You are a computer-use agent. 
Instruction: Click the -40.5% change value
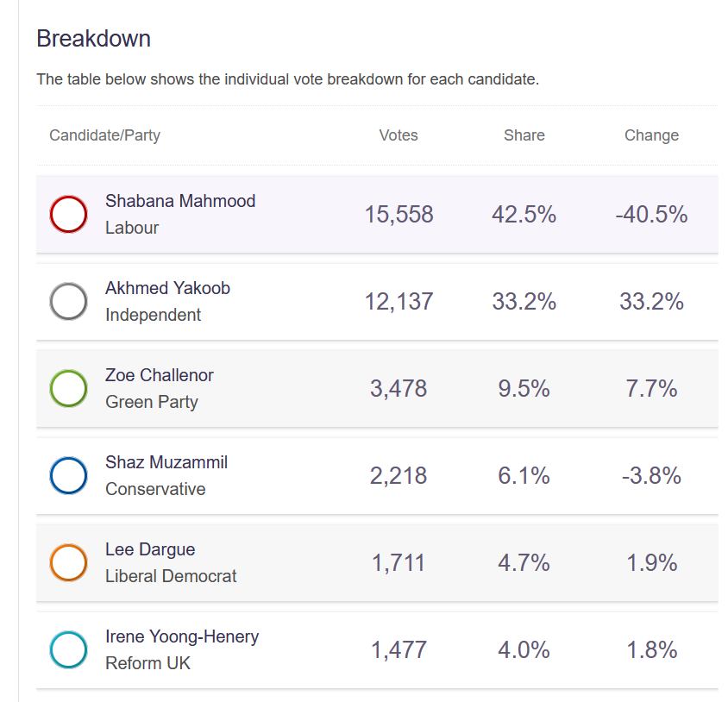(651, 215)
